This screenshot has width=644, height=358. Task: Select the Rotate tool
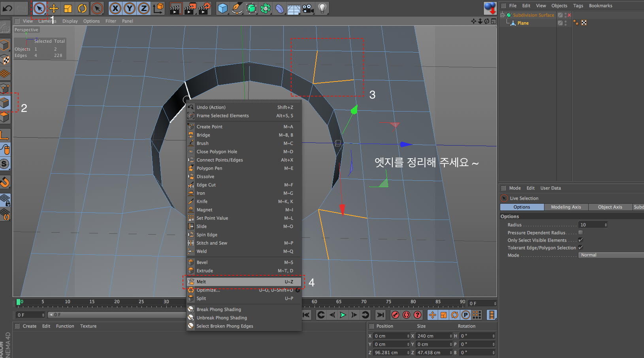click(x=82, y=8)
